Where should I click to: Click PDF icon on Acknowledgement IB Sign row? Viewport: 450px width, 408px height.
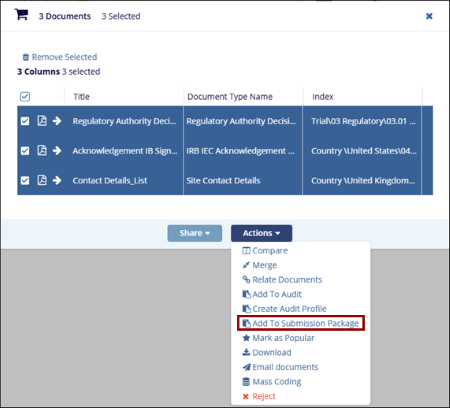42,150
